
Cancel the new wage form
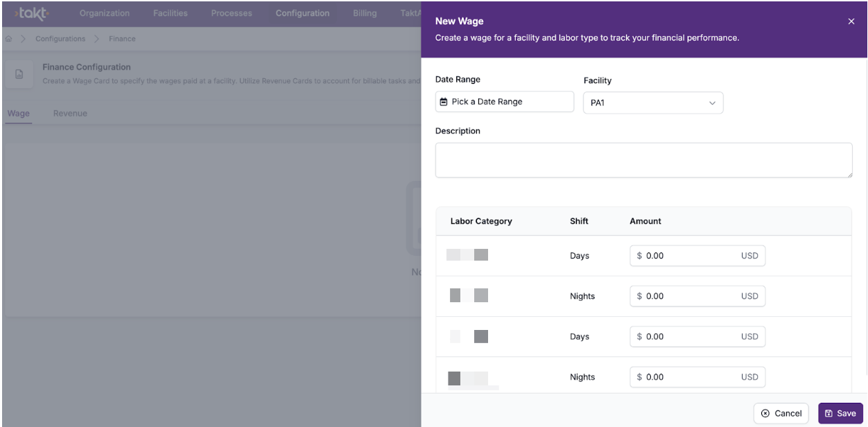(781, 413)
